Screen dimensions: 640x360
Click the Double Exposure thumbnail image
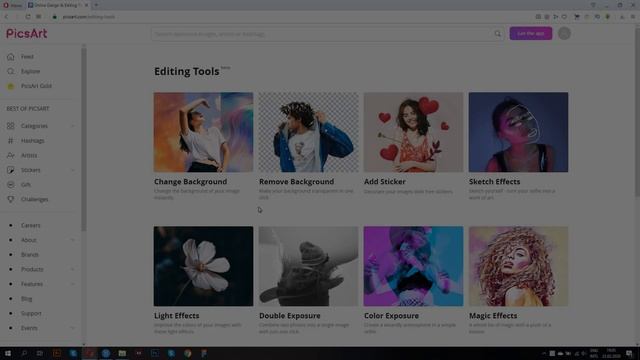309,266
